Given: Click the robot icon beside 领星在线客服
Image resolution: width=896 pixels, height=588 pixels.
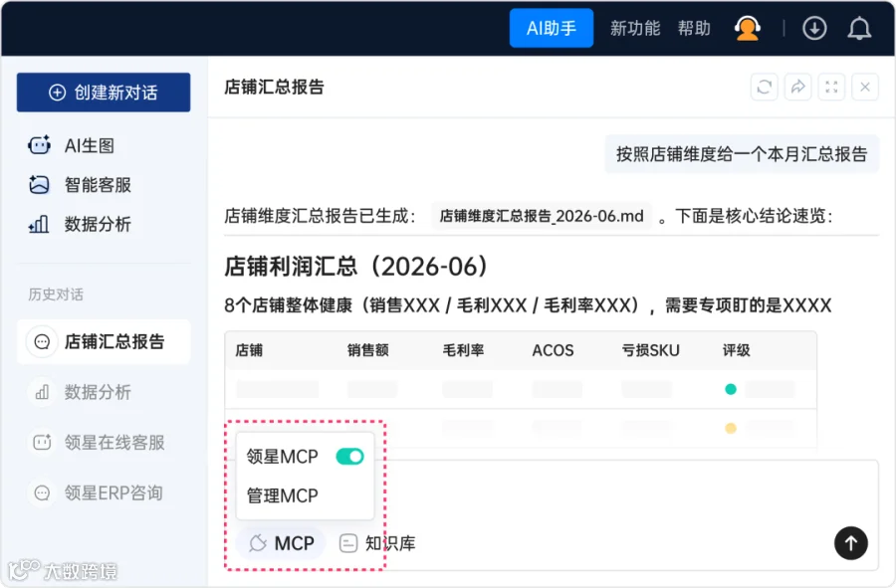Looking at the screenshot, I should click(x=42, y=443).
